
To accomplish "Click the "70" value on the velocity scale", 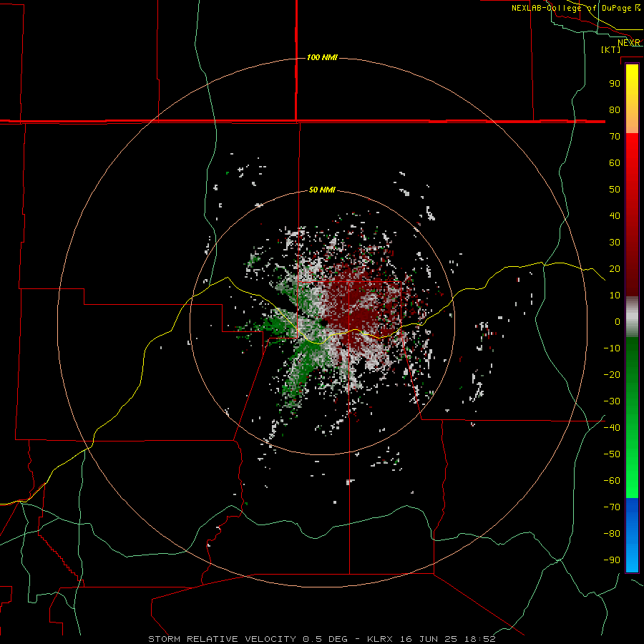I will 615,137.
